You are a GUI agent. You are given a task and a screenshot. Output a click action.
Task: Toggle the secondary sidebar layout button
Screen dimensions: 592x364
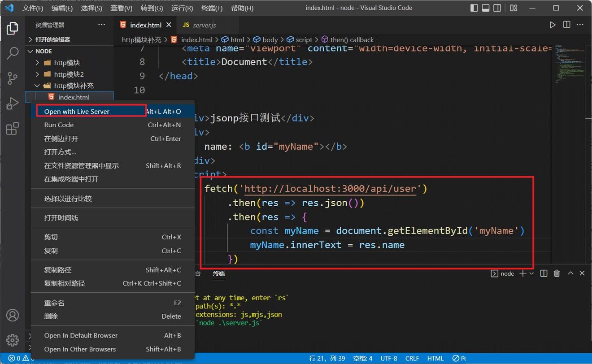point(497,8)
